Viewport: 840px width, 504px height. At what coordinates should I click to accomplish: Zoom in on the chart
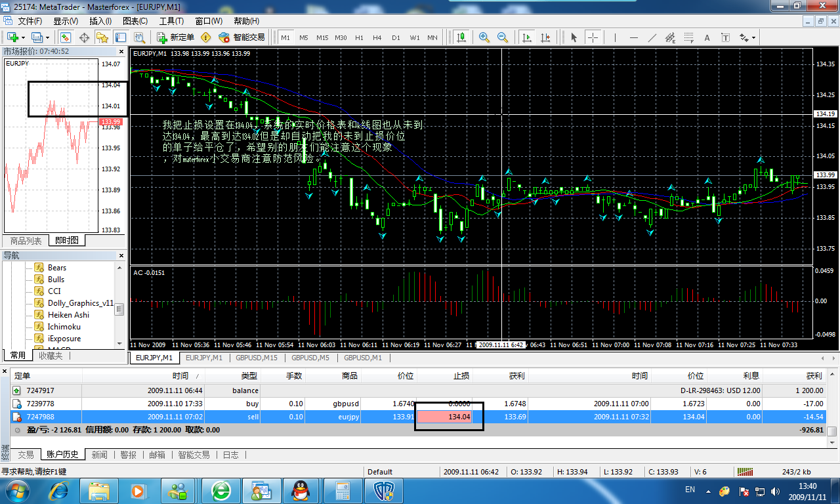(x=484, y=37)
